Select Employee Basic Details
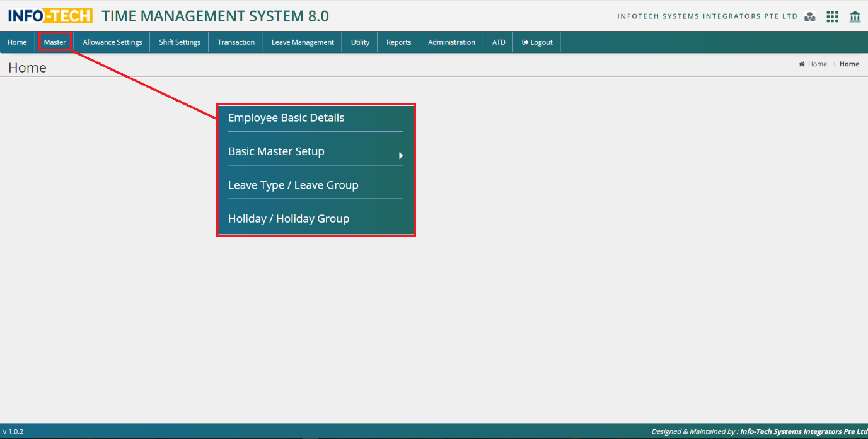This screenshot has width=868, height=439. click(x=286, y=118)
